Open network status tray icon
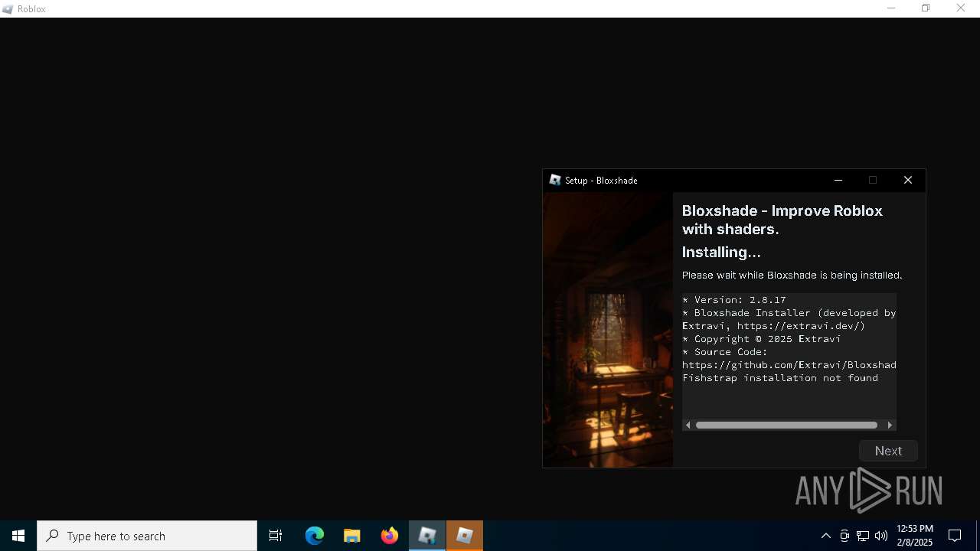This screenshot has width=980, height=551. (x=863, y=536)
